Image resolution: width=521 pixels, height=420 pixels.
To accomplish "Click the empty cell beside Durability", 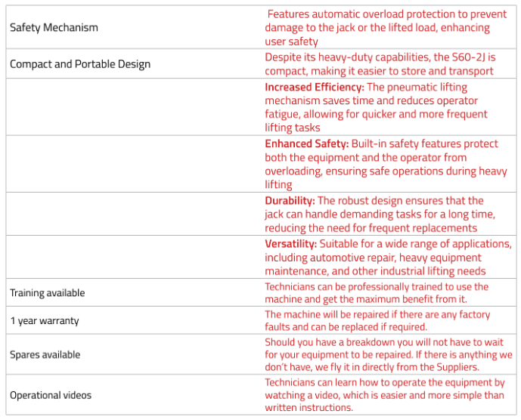I will [132, 214].
